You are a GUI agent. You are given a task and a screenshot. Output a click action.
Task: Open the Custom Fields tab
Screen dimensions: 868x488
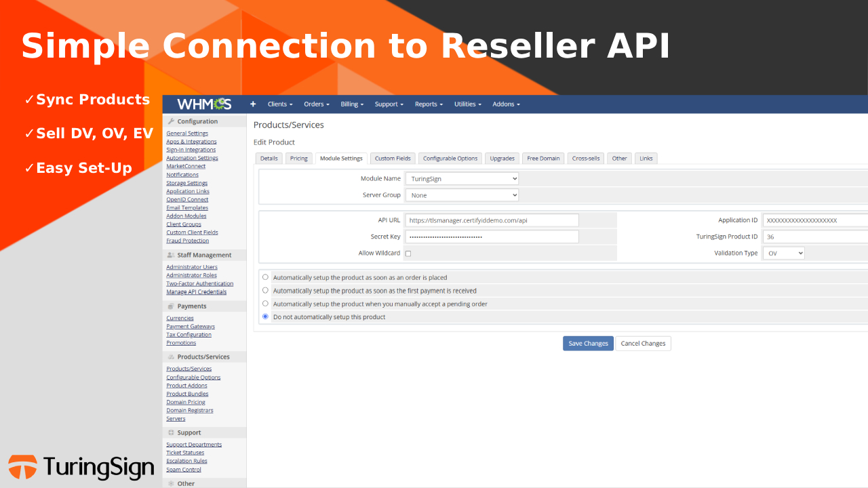(393, 159)
